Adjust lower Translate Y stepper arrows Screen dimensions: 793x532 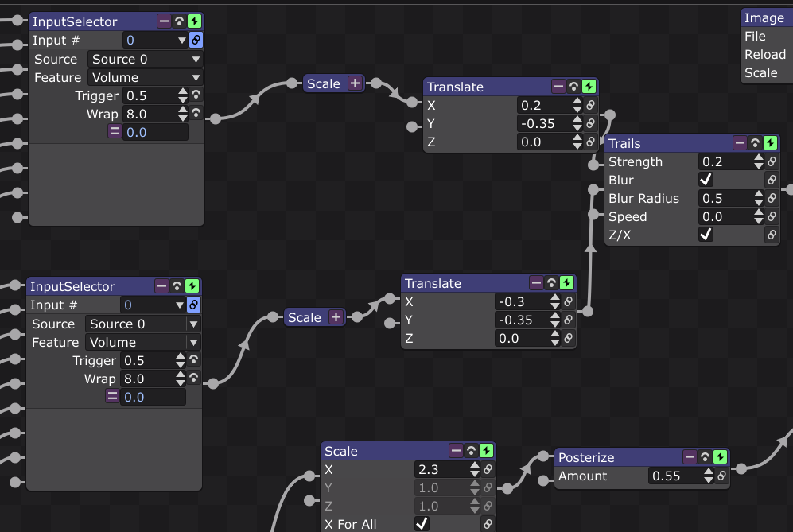coord(555,320)
